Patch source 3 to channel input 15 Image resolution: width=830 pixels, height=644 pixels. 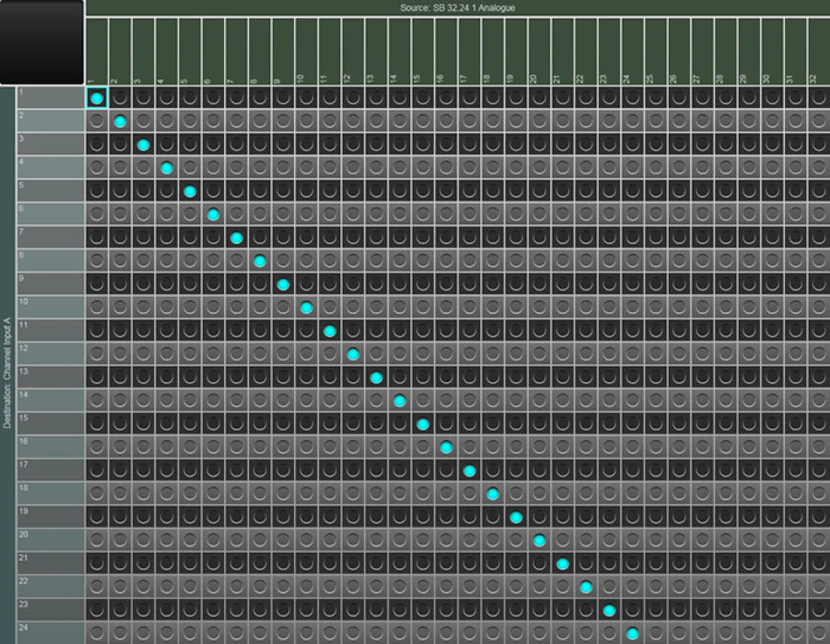click(143, 425)
